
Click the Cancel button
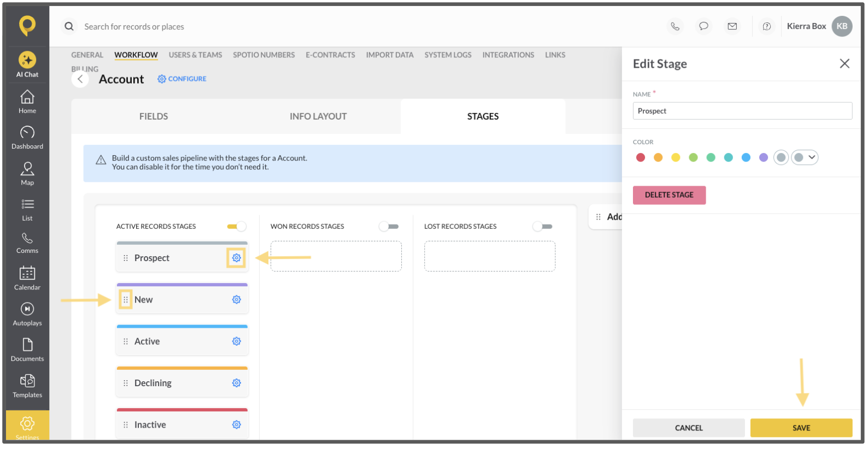pos(689,428)
